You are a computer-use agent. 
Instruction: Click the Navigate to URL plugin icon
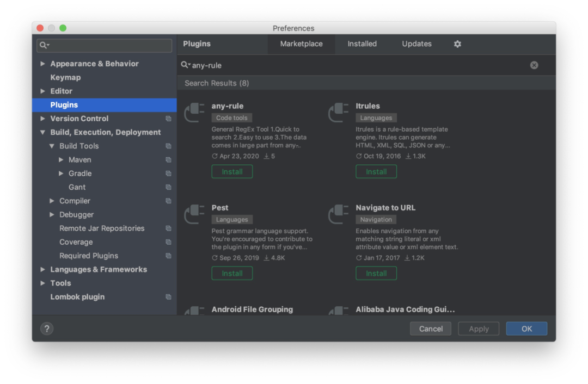(x=339, y=214)
